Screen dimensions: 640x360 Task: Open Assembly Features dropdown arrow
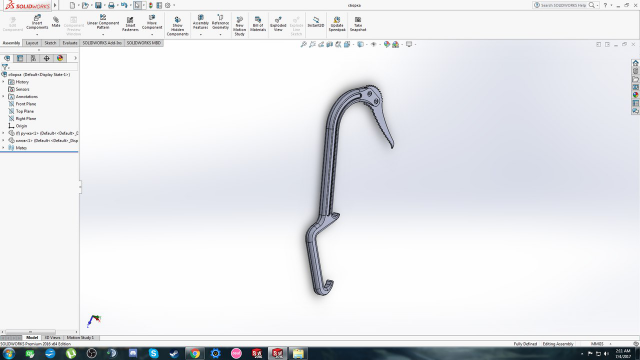(200, 35)
